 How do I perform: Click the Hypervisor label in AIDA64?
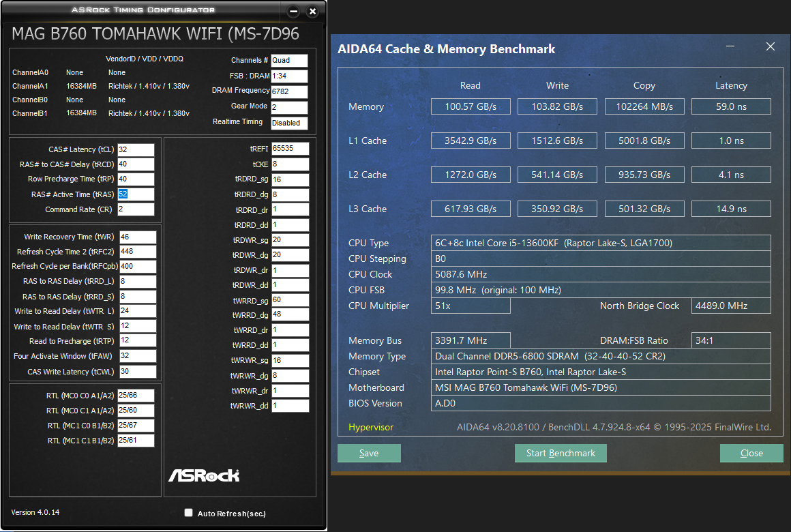click(371, 427)
